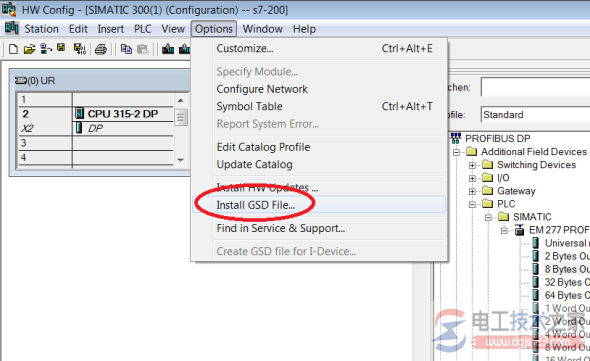Click the module icon beside 32 Bytes
Screen dimensions: 590x361
(535, 282)
